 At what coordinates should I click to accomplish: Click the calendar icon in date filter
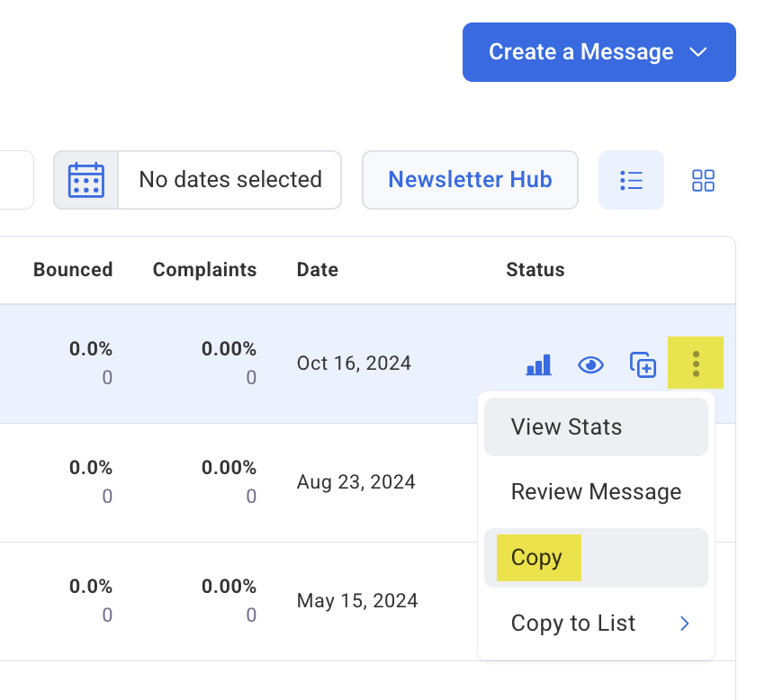pyautogui.click(x=86, y=180)
